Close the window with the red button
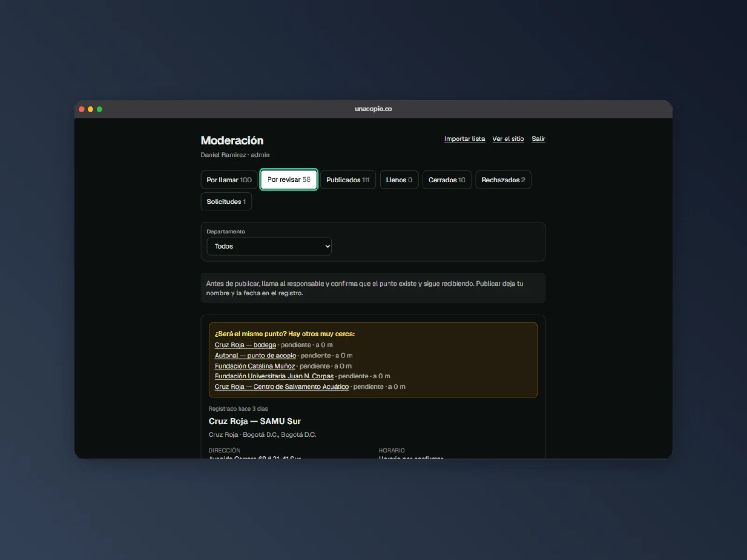This screenshot has height=560, width=747. (x=82, y=109)
